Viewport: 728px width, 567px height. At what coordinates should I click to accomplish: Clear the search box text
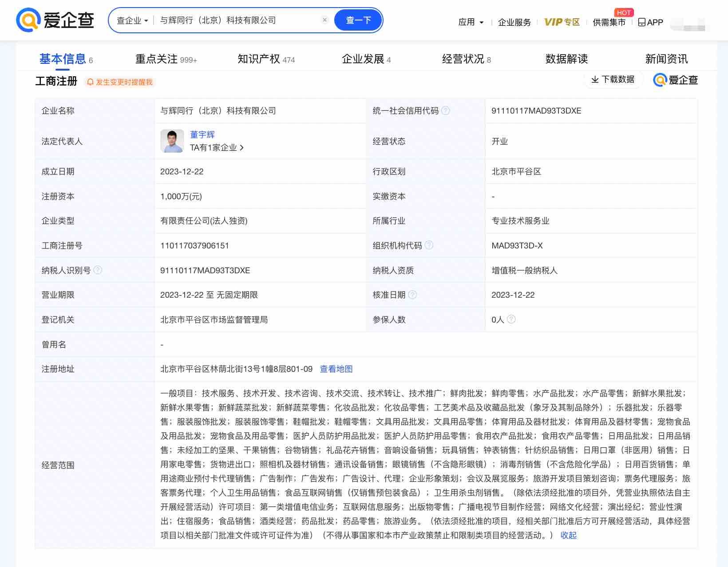(x=324, y=20)
